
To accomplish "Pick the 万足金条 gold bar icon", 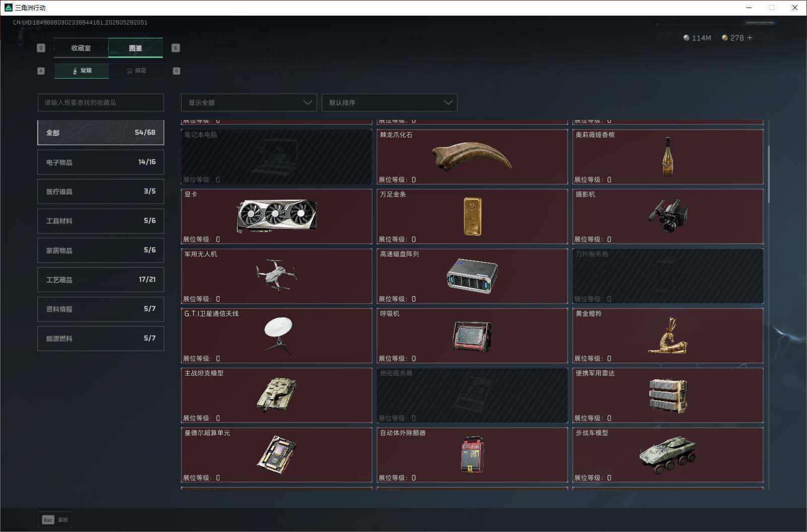I will [x=472, y=216].
